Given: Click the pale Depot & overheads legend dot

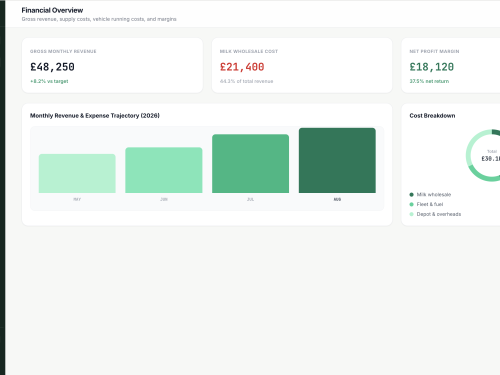Looking at the screenshot, I should click(x=411, y=214).
